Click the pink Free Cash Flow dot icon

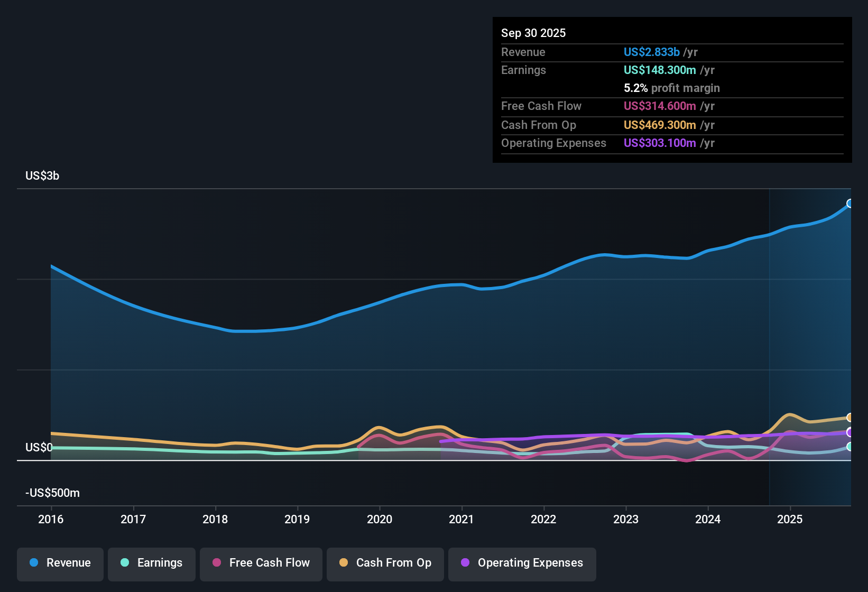[216, 563]
